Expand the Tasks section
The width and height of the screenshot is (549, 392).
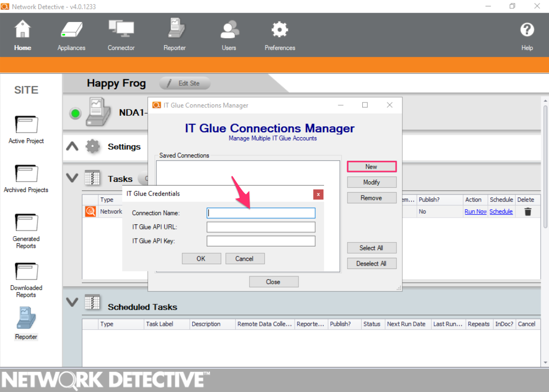[x=72, y=178]
